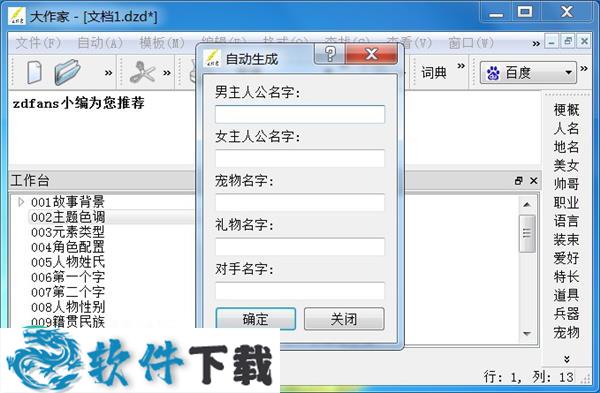Click the 关闭 button
The width and height of the screenshot is (600, 393).
(344, 318)
